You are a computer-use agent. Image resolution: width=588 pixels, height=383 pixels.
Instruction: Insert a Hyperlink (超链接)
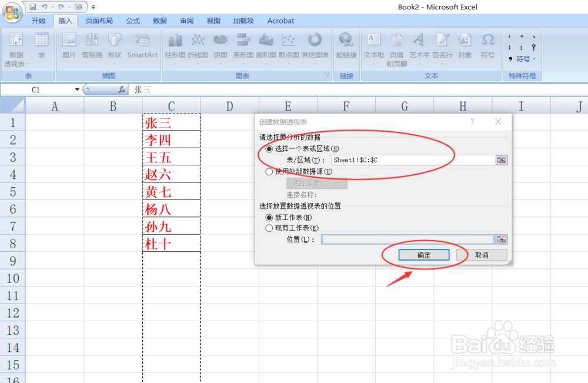click(346, 46)
